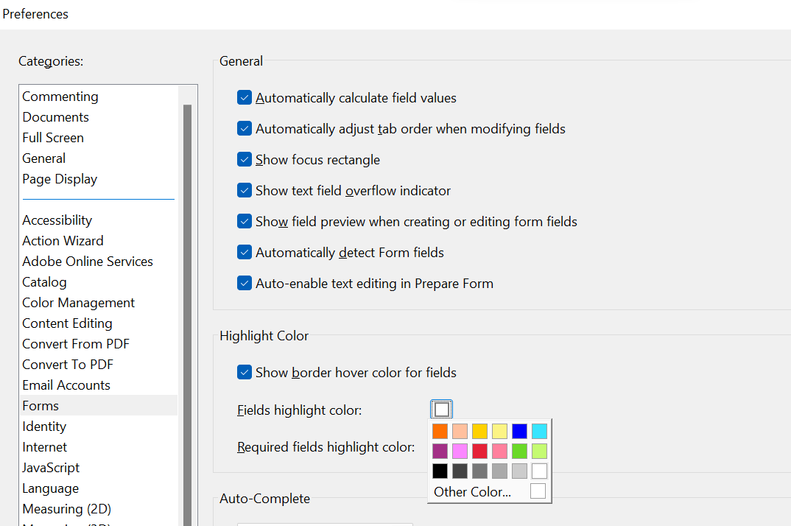Image resolution: width=791 pixels, height=526 pixels.
Task: Toggle Show border hover color for fields
Action: (244, 372)
